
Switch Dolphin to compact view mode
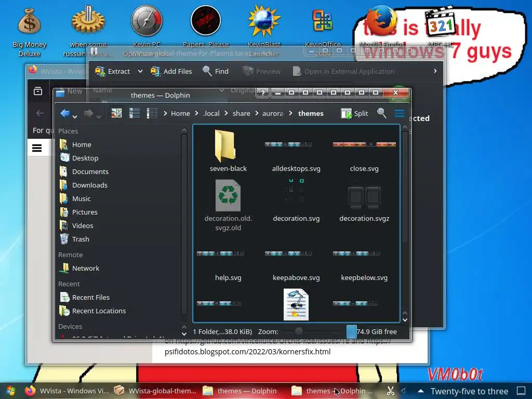click(135, 113)
